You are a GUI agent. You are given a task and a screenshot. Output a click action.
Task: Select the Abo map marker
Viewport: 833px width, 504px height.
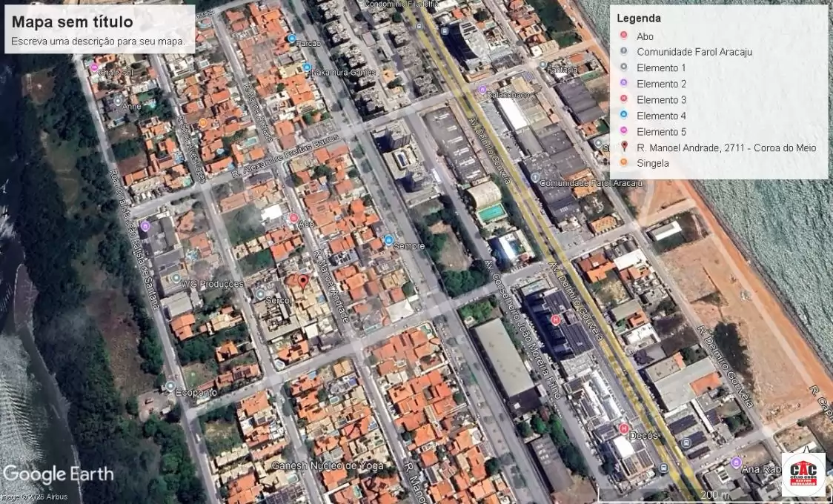coord(293,218)
